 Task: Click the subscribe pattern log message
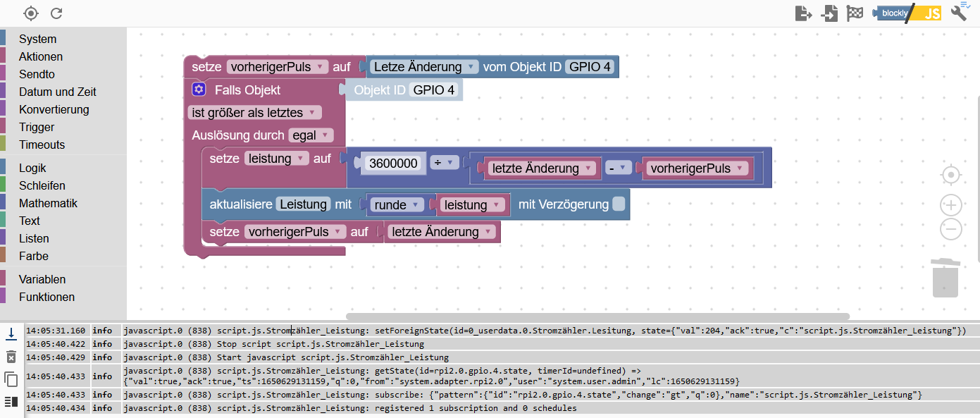click(523, 395)
